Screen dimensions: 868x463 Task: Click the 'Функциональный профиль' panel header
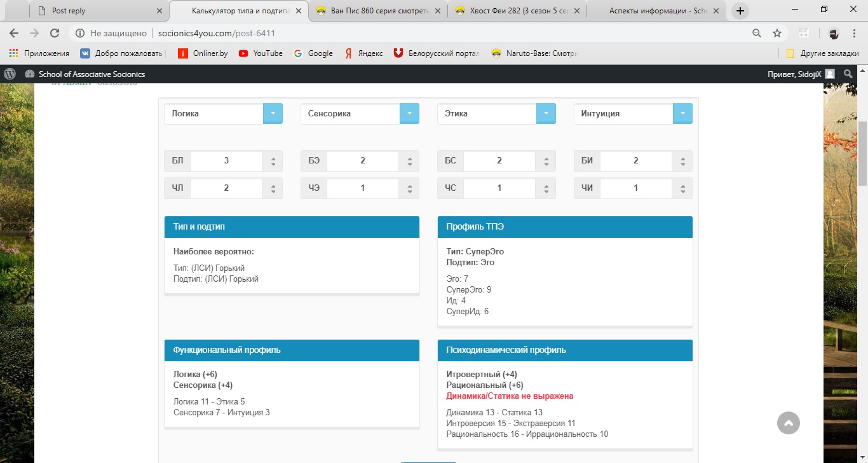click(292, 350)
